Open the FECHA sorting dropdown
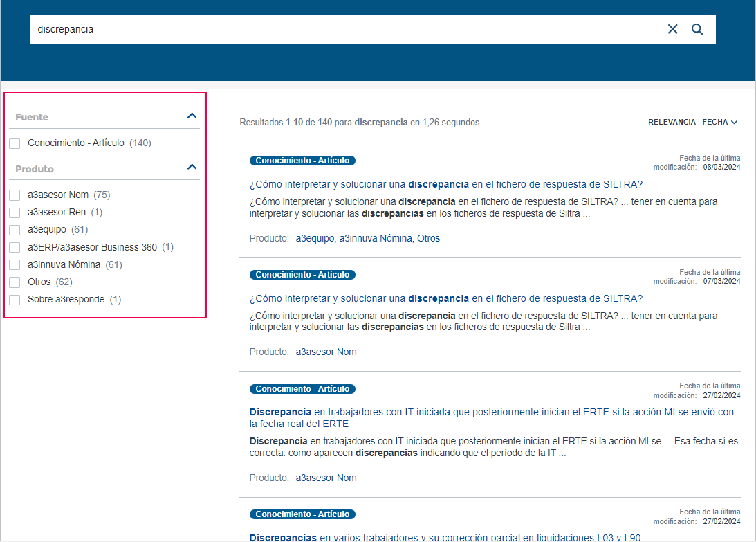The image size is (756, 542). [x=719, y=121]
